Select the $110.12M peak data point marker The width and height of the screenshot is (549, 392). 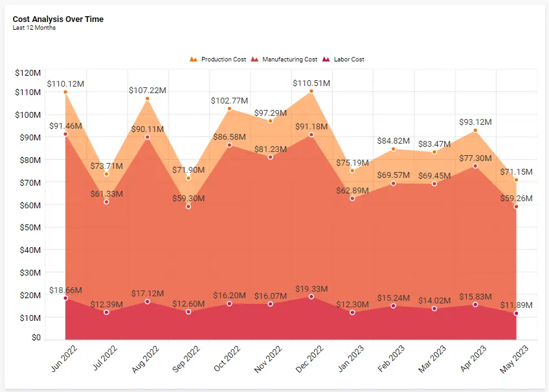[64, 92]
